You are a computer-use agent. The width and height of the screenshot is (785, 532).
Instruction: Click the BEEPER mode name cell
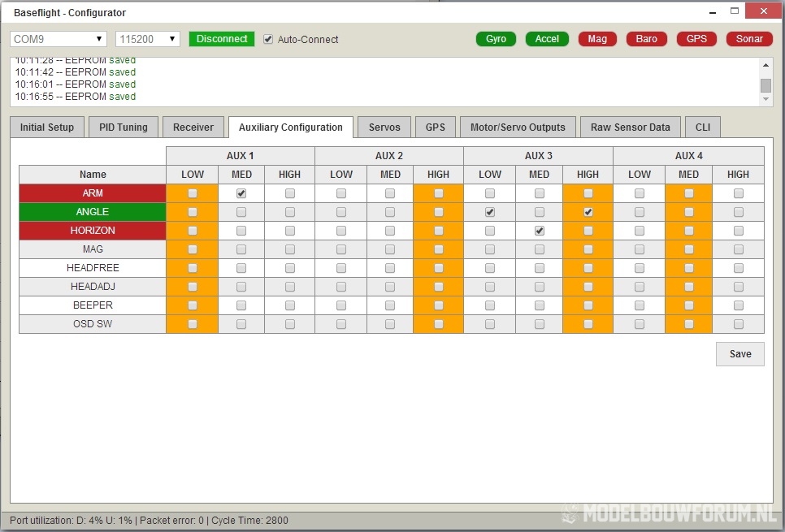[x=93, y=305]
